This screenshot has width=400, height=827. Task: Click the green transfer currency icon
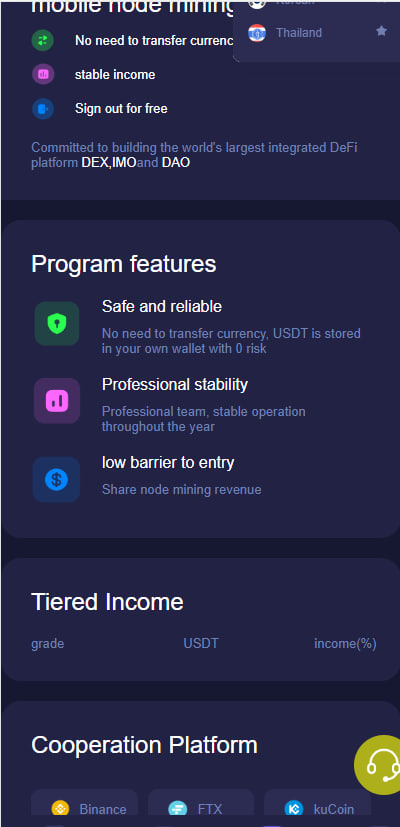pos(43,40)
